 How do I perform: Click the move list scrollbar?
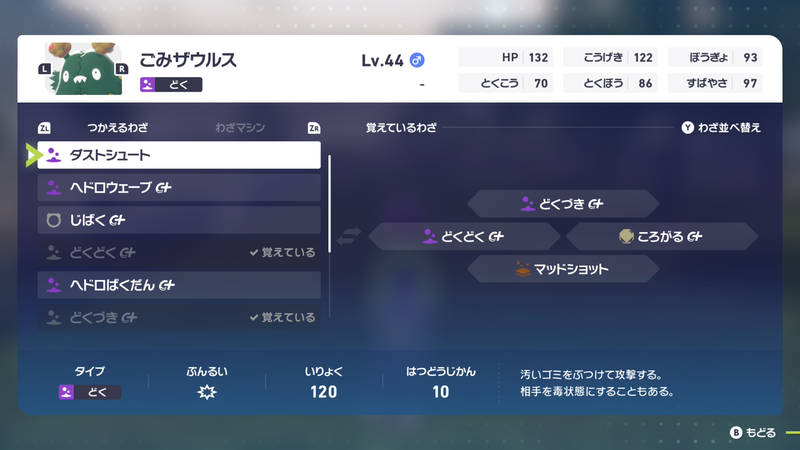[x=329, y=235]
